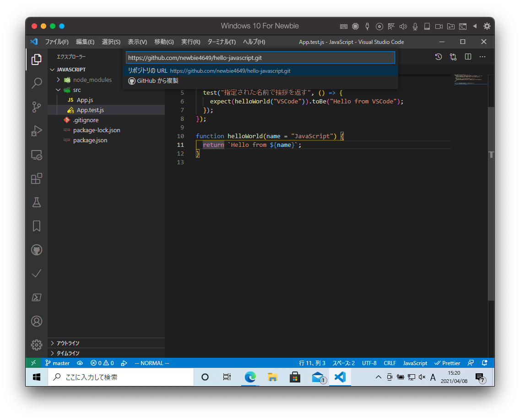
Task: Open the Testing flask icon
Action: [x=37, y=202]
